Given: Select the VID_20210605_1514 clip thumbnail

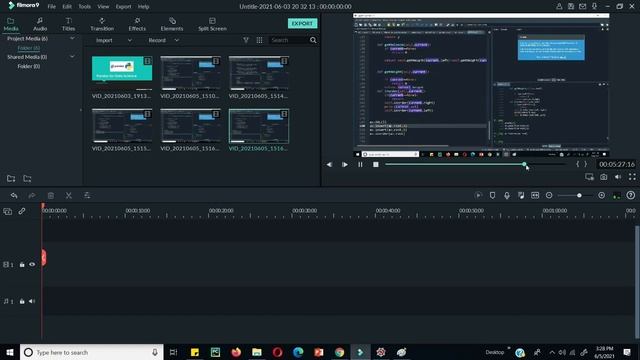Looking at the screenshot, I should pos(259,73).
